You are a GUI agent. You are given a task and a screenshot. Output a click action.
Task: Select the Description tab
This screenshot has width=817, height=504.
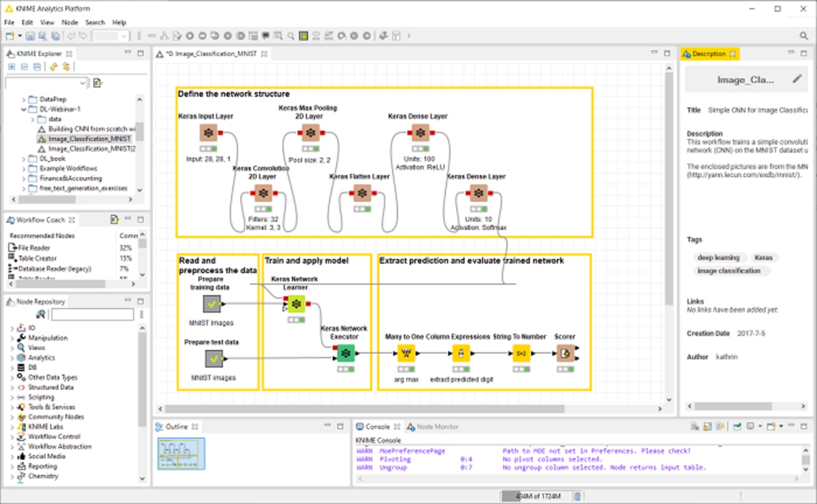pyautogui.click(x=709, y=54)
